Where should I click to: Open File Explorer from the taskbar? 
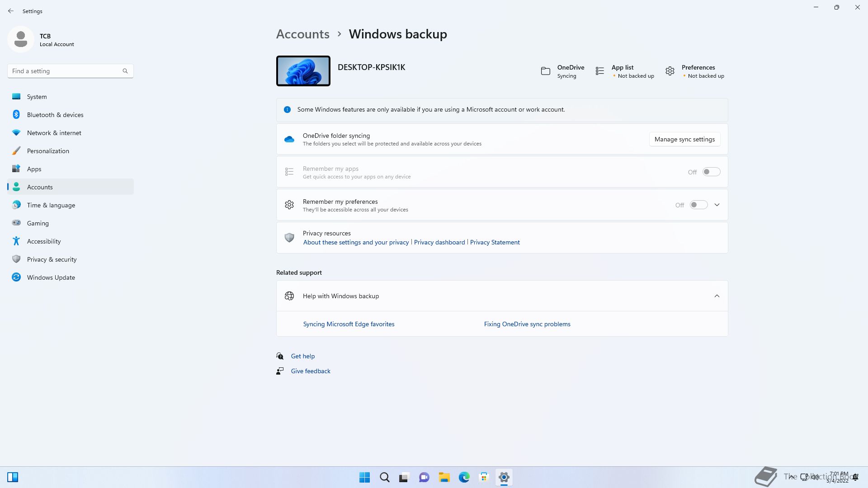[444, 477]
